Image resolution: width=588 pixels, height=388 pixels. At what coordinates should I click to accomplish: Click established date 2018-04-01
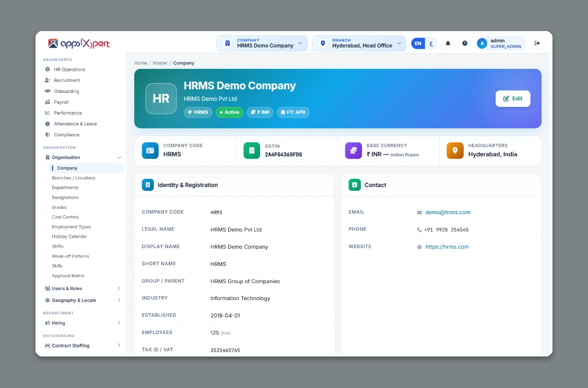(225, 316)
